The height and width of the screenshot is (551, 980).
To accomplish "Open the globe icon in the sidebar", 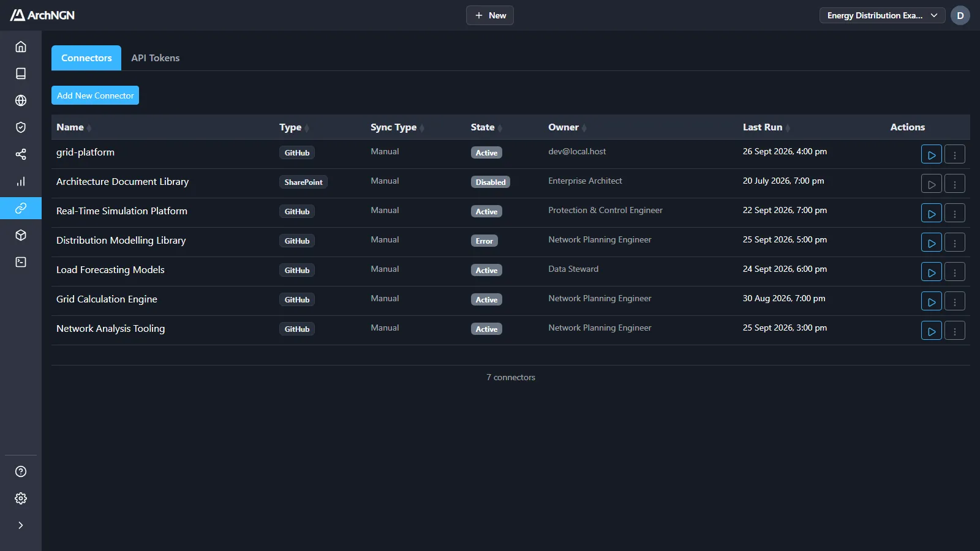I will click(x=21, y=100).
